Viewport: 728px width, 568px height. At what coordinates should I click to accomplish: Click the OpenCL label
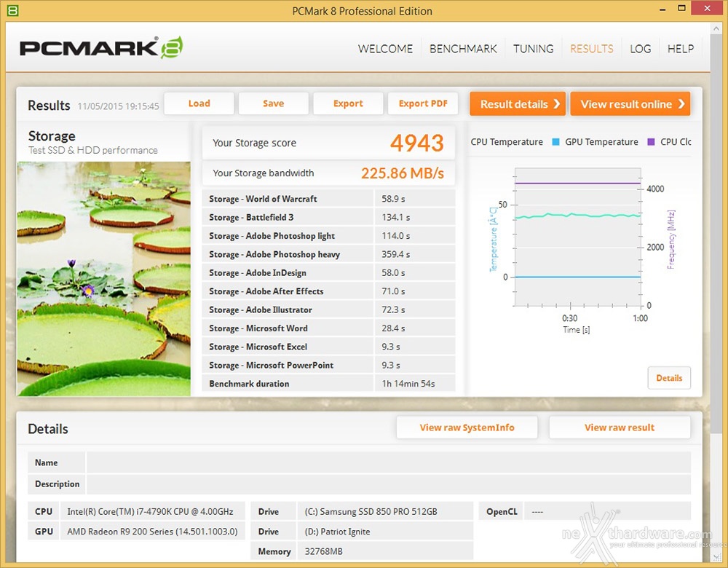(x=502, y=512)
